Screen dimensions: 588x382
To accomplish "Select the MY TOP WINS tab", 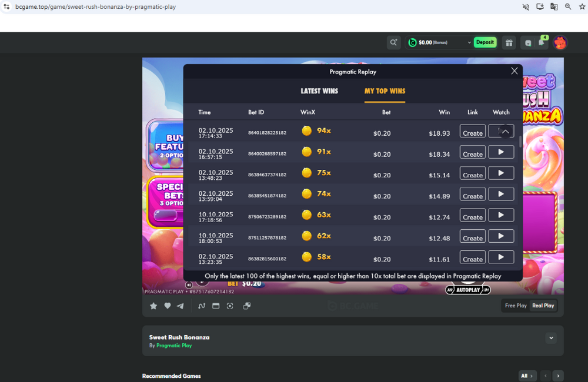I will (x=385, y=91).
